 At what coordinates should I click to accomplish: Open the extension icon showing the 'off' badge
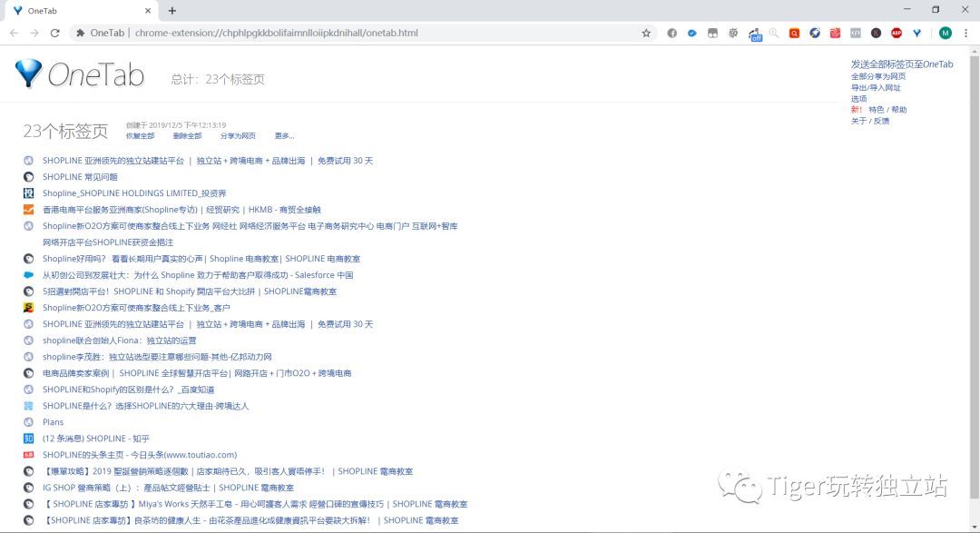coord(755,35)
